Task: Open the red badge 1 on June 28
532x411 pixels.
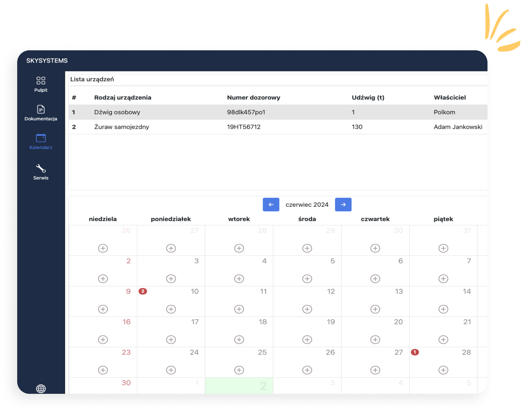Action: click(x=415, y=352)
